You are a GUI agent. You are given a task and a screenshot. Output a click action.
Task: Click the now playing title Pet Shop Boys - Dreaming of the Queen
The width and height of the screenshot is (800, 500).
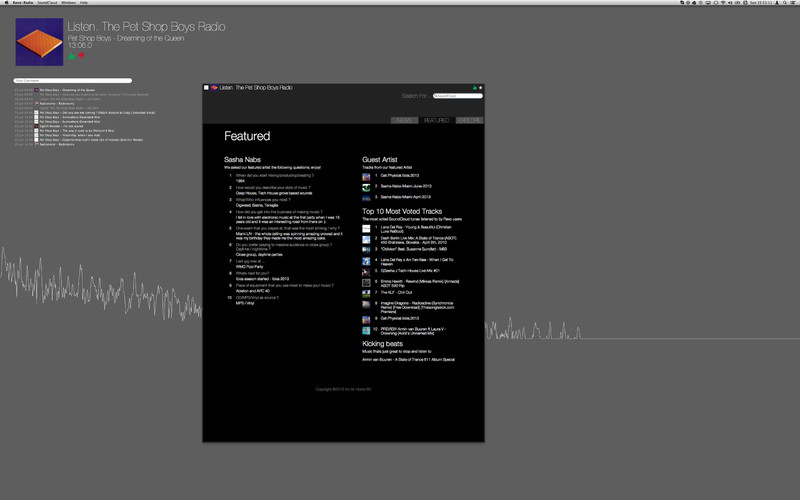126,38
